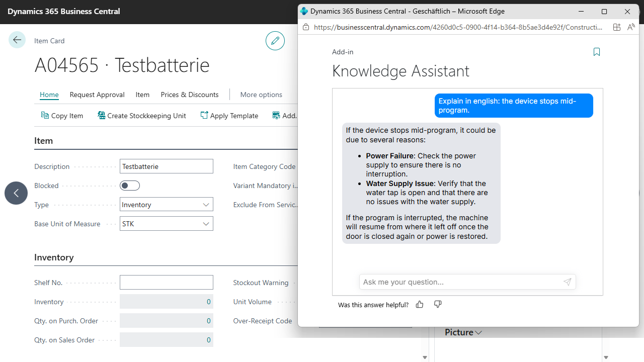Click the Item Category Code label
Viewport: 644px width, 362px height.
pyautogui.click(x=264, y=166)
